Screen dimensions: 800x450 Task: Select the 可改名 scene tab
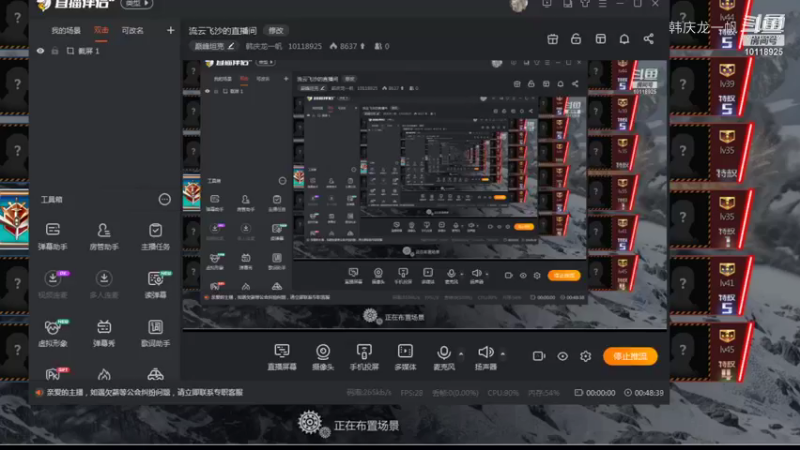[x=133, y=31]
